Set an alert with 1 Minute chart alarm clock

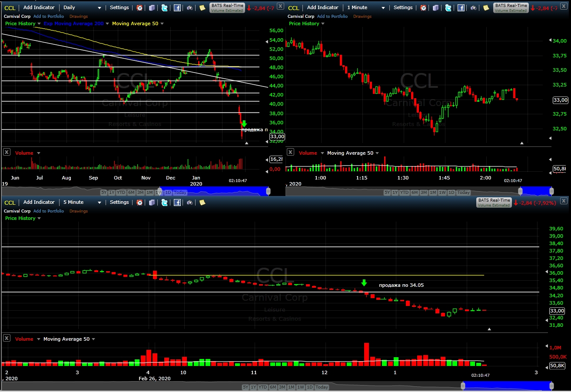coord(423,8)
